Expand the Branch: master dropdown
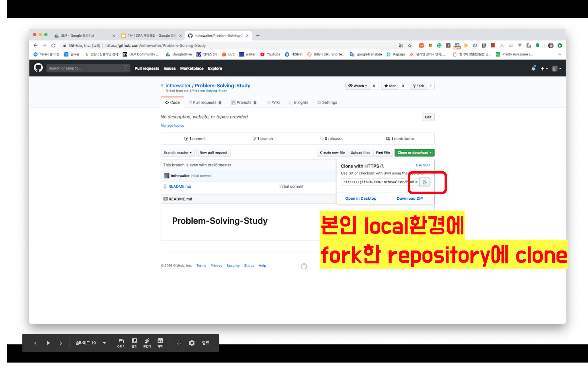 (178, 153)
